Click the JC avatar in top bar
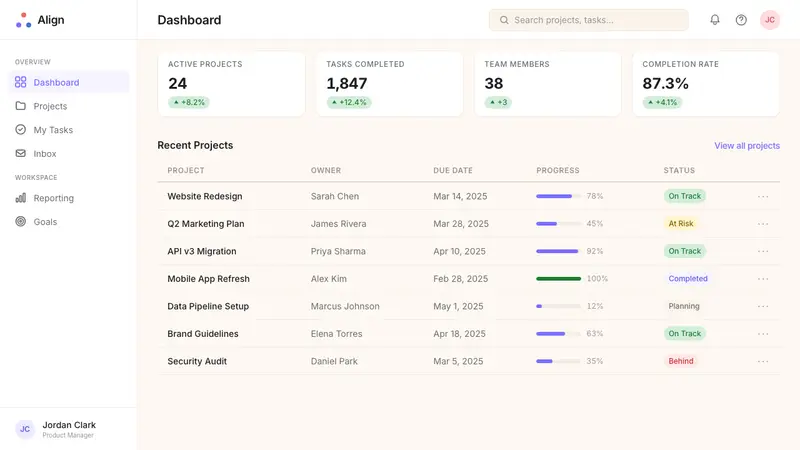Image resolution: width=800 pixels, height=450 pixels. click(769, 20)
